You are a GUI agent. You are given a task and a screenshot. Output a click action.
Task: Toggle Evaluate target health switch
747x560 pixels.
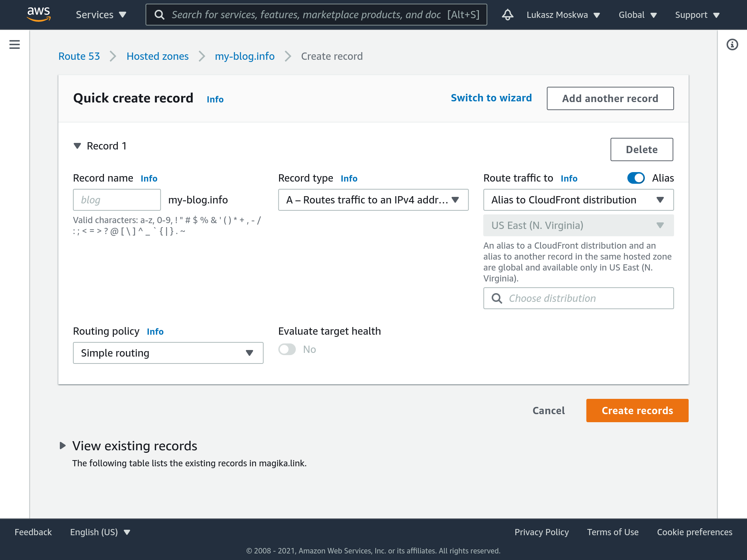[287, 349]
